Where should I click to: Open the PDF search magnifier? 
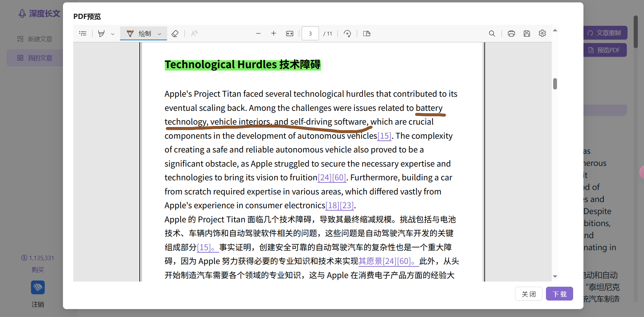[x=492, y=33]
